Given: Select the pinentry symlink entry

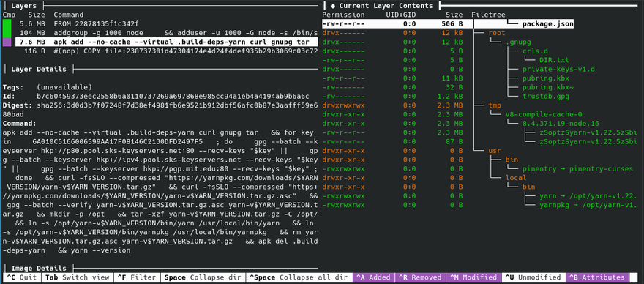Looking at the screenshot, I should pyautogui.click(x=577, y=168).
